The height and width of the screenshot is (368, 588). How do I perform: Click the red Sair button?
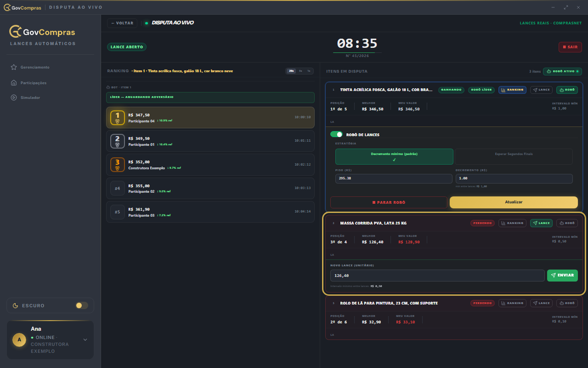pyautogui.click(x=570, y=47)
